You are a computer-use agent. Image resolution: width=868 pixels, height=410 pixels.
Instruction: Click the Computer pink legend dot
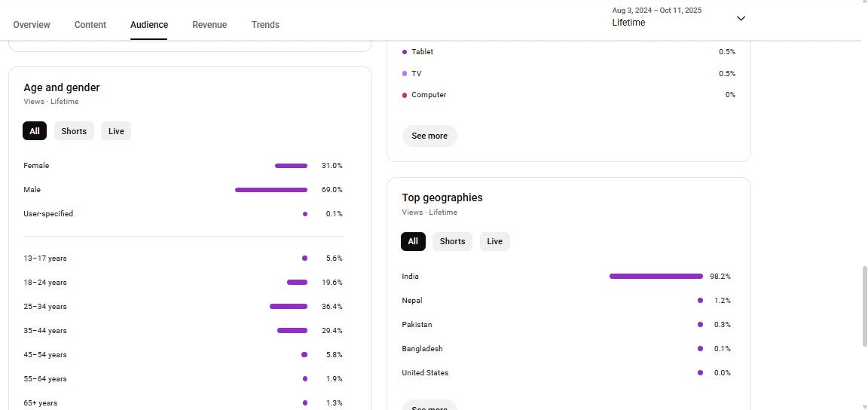point(405,95)
